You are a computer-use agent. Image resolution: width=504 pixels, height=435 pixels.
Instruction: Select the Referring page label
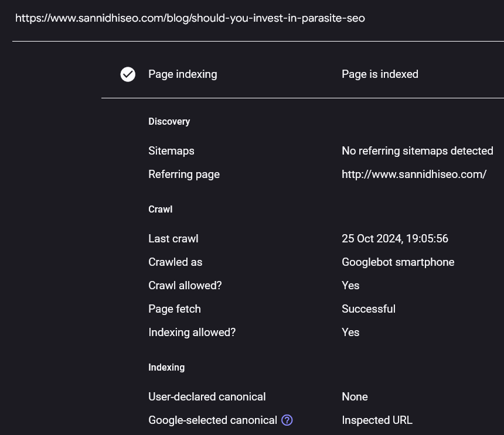tap(184, 174)
